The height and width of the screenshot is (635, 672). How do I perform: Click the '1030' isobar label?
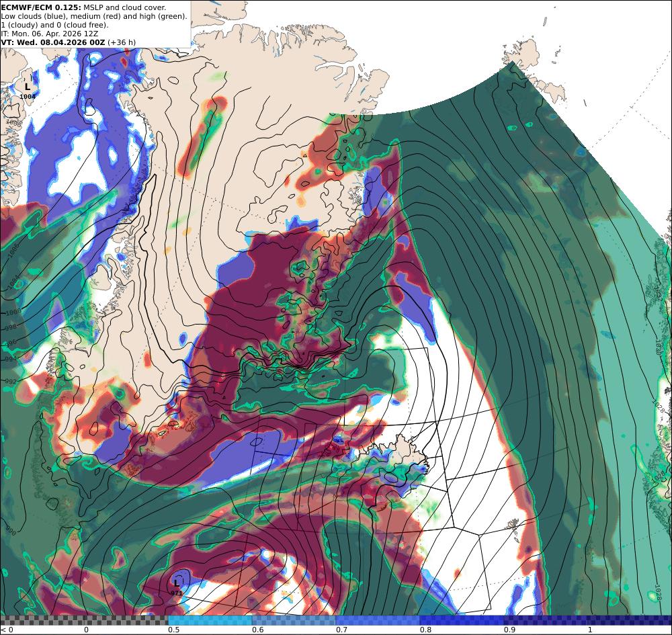(x=659, y=347)
